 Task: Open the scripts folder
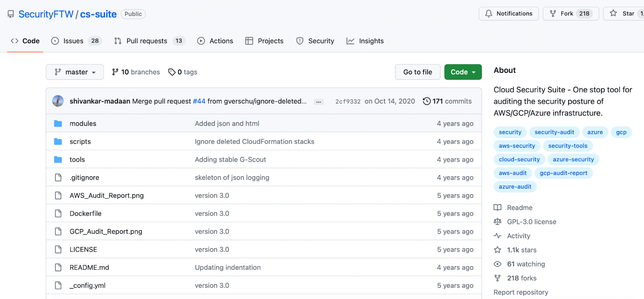80,141
